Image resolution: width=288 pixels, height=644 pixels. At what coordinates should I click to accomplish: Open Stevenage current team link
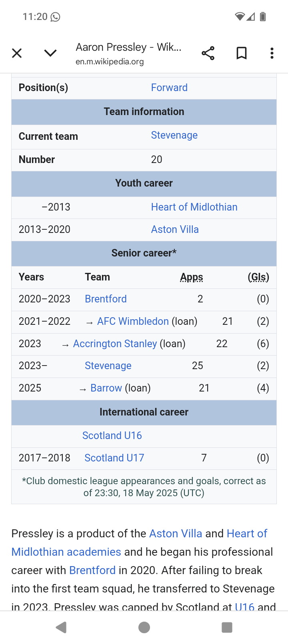point(174,135)
